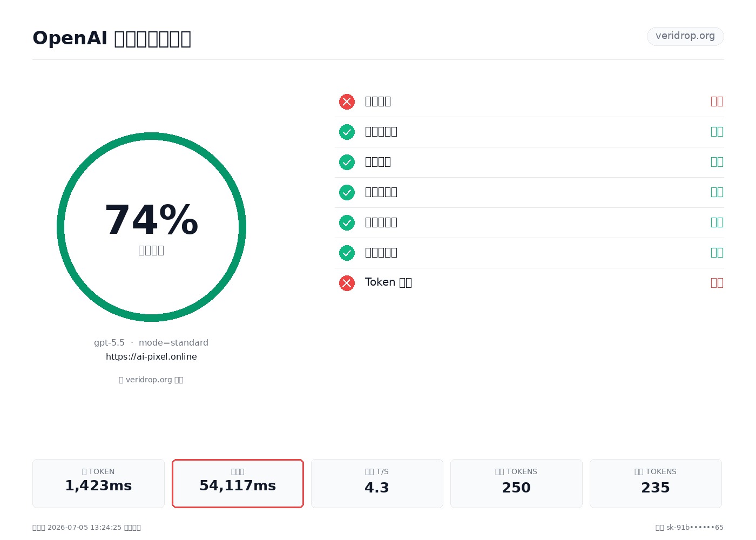
Task: Click the gpt-5.5 mode=standard label
Action: (151, 342)
